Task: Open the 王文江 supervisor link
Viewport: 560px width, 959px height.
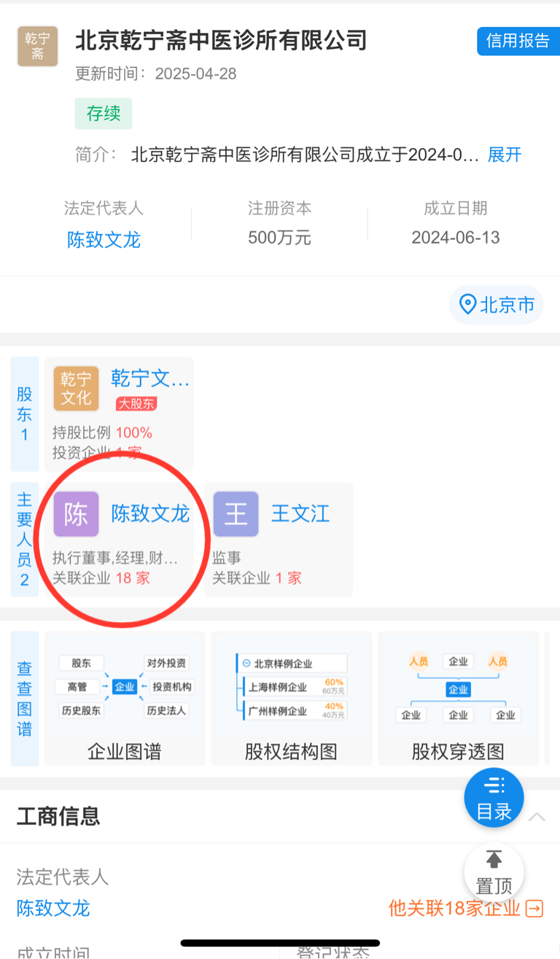Action: 300,513
